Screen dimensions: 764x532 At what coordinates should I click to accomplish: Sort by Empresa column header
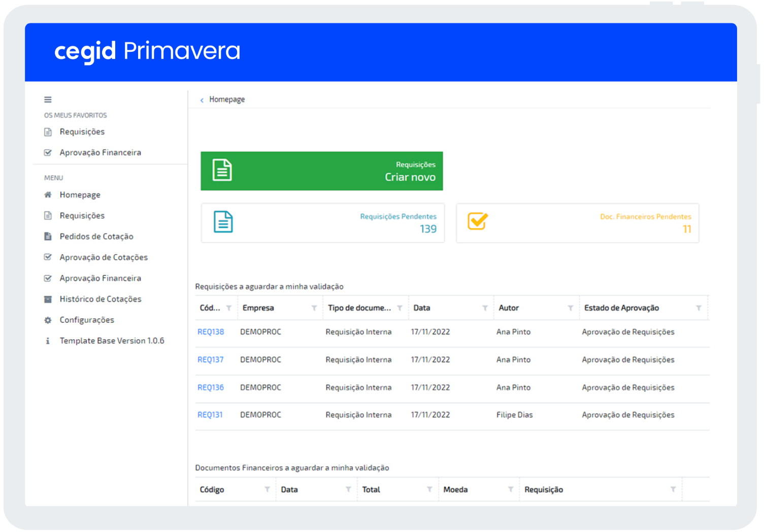pos(258,308)
